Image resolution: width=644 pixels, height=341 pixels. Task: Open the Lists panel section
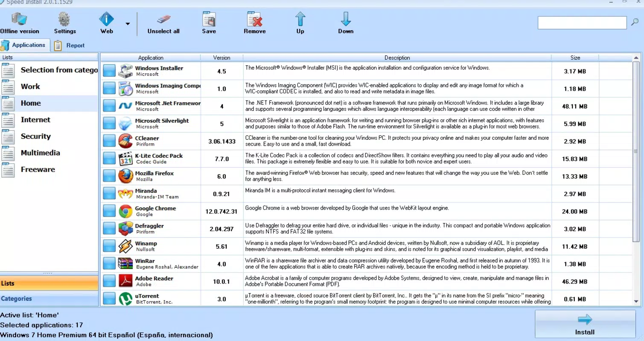pyautogui.click(x=49, y=283)
